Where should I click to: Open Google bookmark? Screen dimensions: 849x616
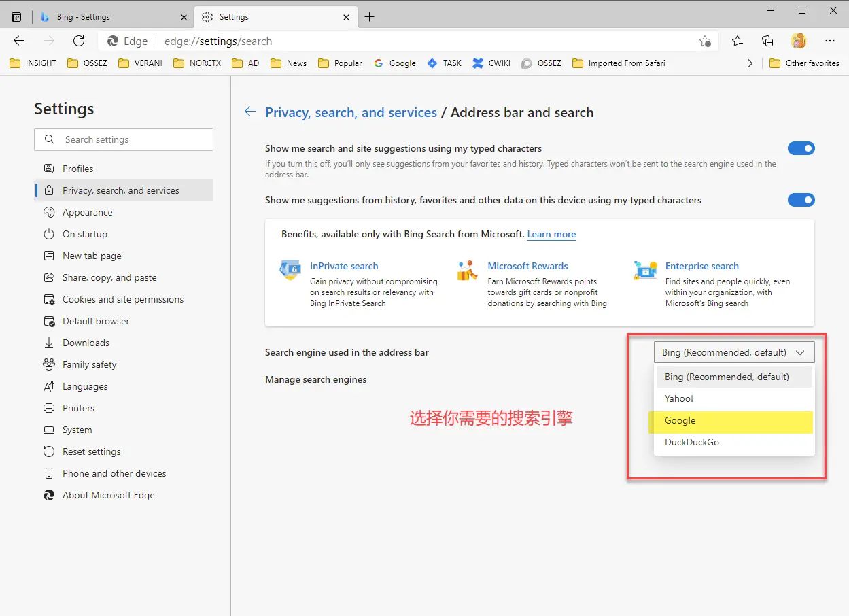coord(394,63)
